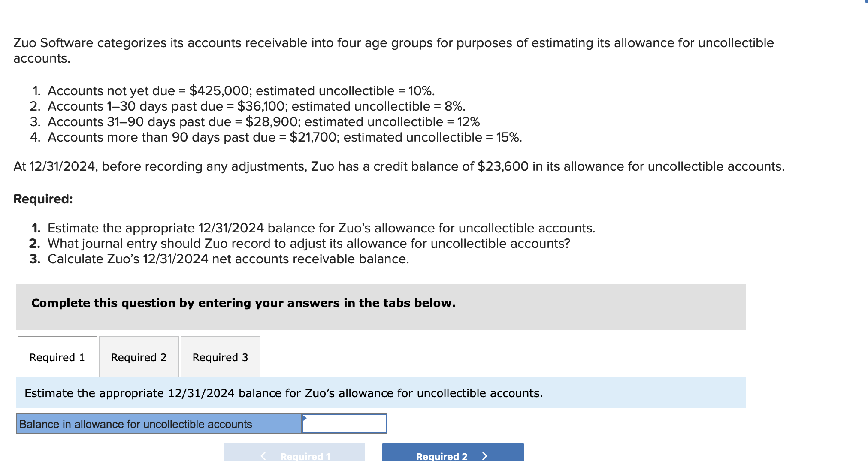This screenshot has width=868, height=461.
Task: Click the Complete this question header bar
Action: [x=243, y=303]
